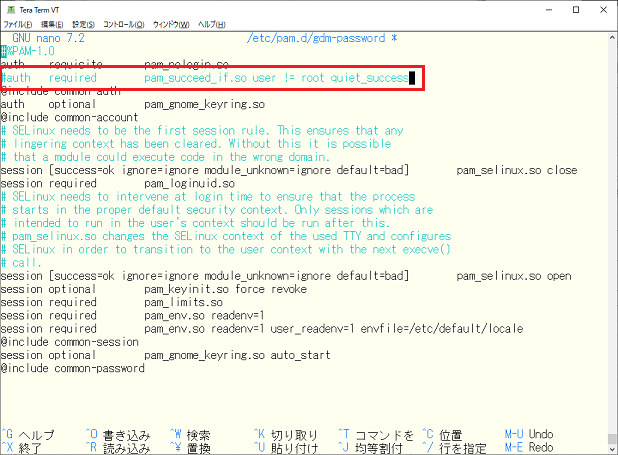
Task: Click the ^G ヘルプ shortcut label
Action: click(x=28, y=434)
